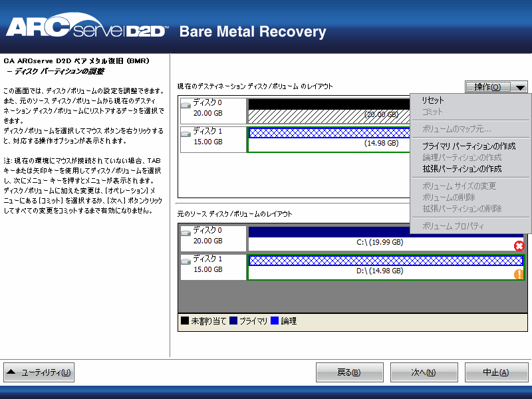532x399 pixels.
Task: Choose リセット from the operations menu
Action: coord(433,100)
